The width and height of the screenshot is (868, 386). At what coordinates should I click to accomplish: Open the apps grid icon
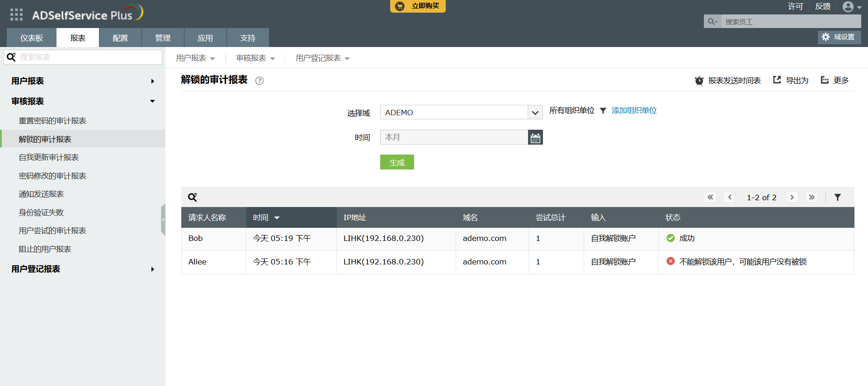16,15
